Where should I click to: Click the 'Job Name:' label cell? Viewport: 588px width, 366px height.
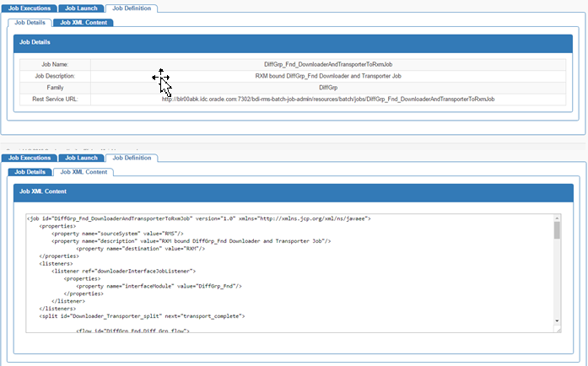tap(55, 64)
